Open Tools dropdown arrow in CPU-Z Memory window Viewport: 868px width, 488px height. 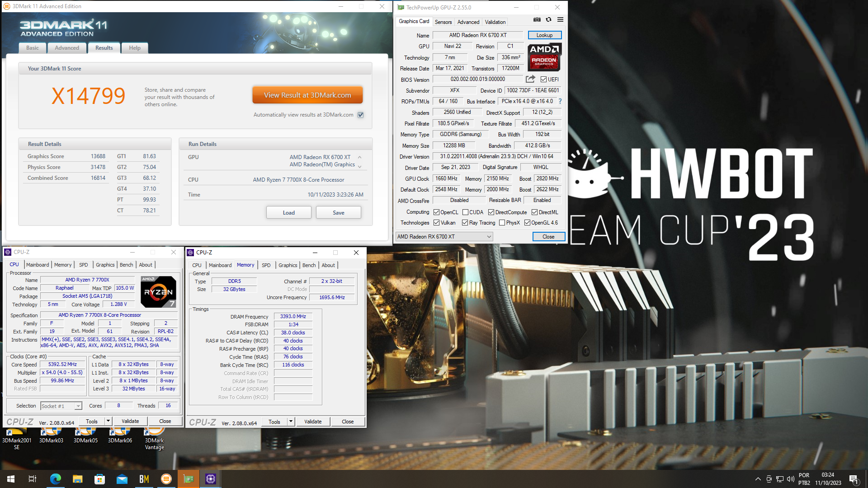pyautogui.click(x=291, y=422)
